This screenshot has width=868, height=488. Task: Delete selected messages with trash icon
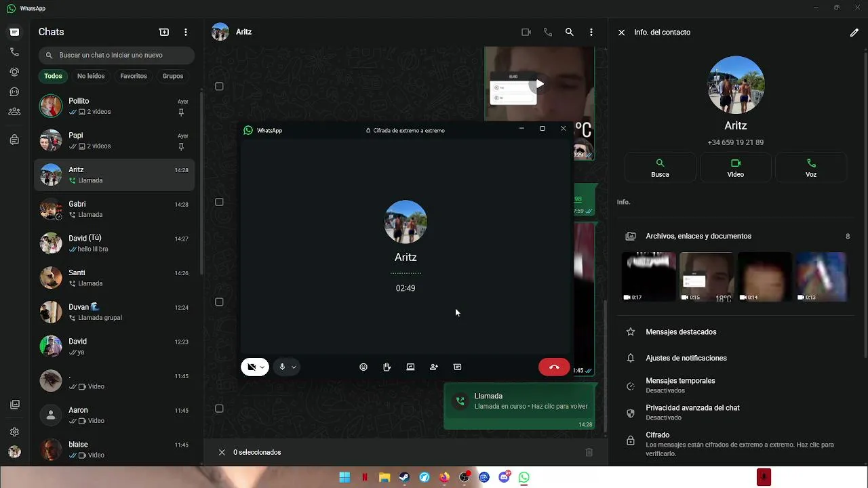coord(589,452)
